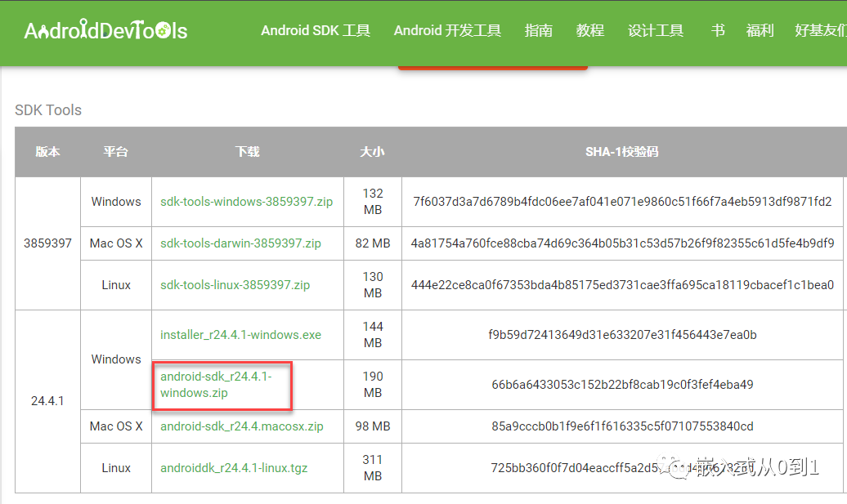
Task: Go to the 指南 nav item
Action: click(x=538, y=30)
